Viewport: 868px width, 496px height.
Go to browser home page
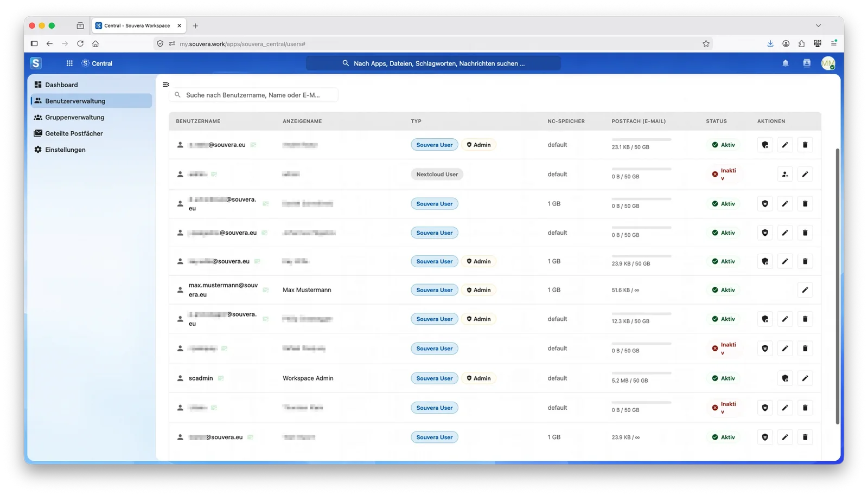(95, 44)
